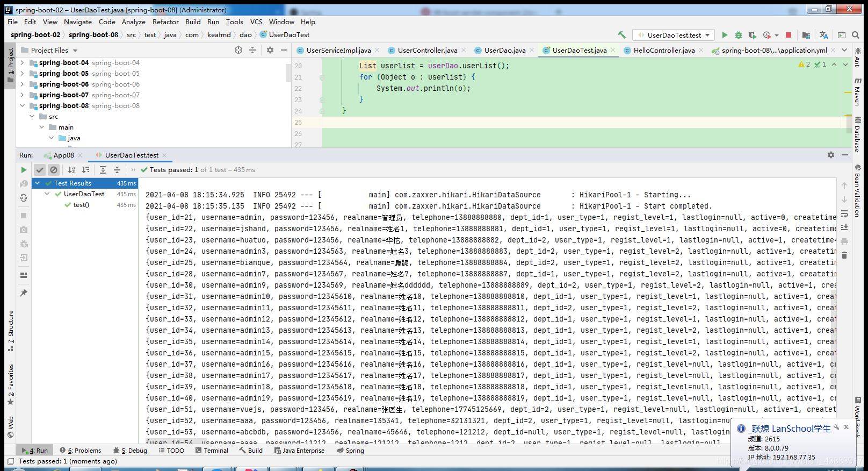Toggle Show Ignored tests button
868x471 pixels.
pyautogui.click(x=54, y=170)
